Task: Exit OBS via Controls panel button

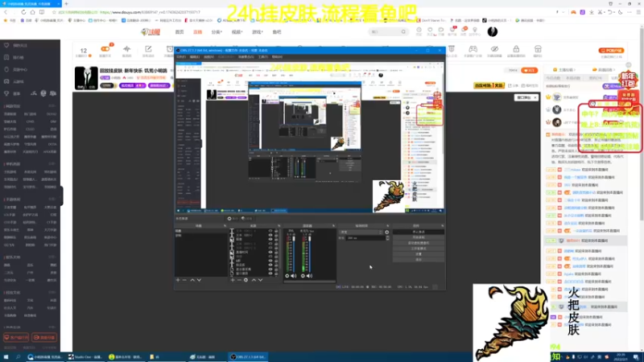Action: tap(419, 259)
